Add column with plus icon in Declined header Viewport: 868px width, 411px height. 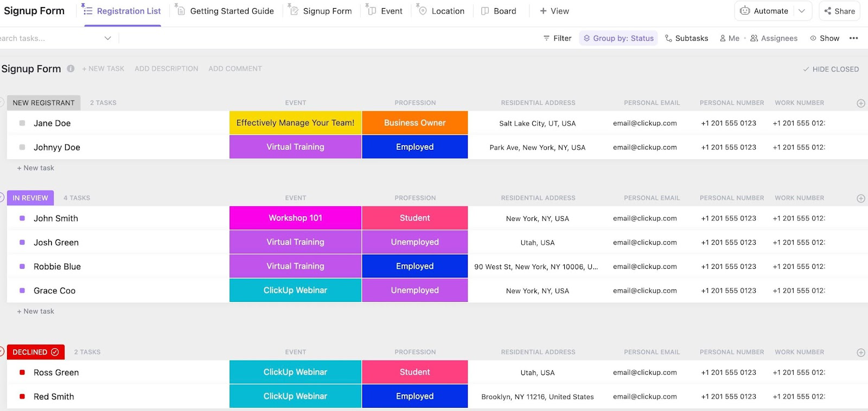click(x=860, y=353)
